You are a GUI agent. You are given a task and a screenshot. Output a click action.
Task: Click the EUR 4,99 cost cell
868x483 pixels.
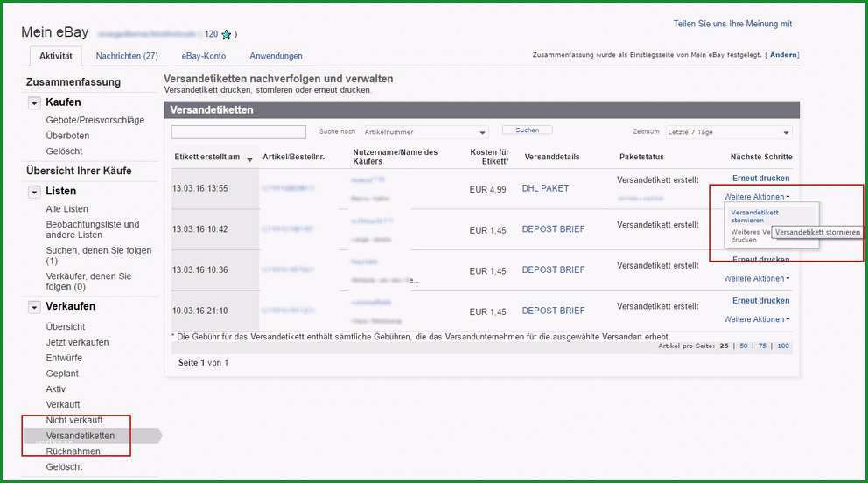(487, 189)
